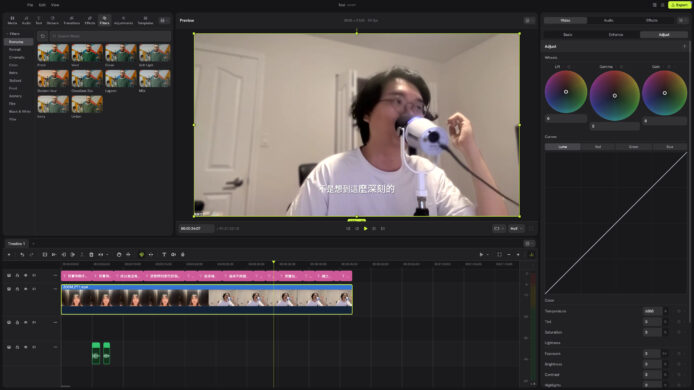Click the yellow-green marker icon in timeline toolbar

(x=142, y=255)
